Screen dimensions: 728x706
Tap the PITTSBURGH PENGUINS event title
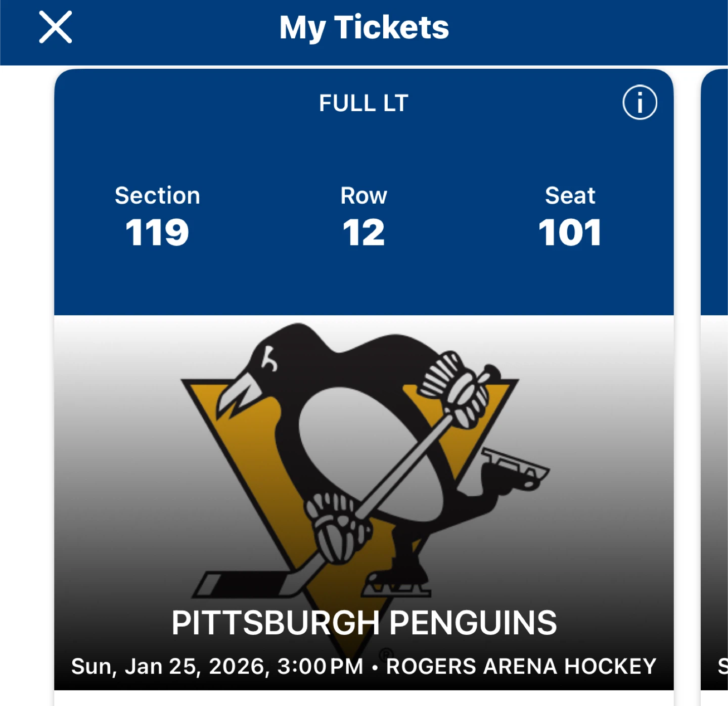tap(364, 623)
